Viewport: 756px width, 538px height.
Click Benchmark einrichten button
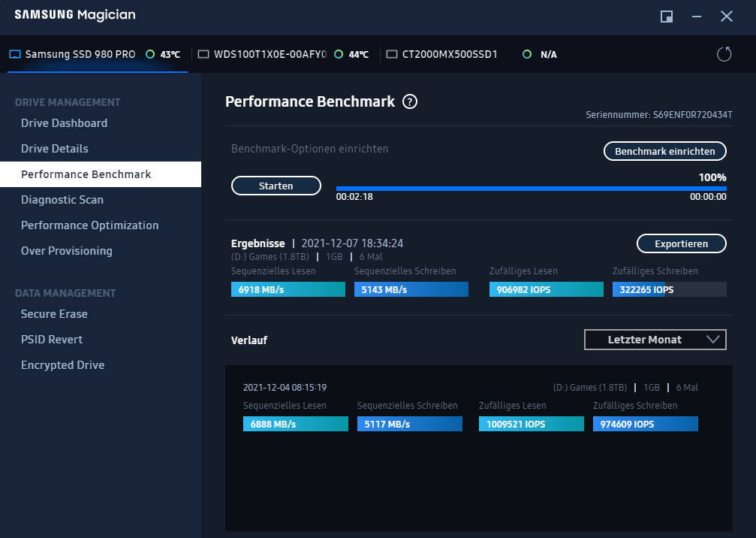click(665, 151)
